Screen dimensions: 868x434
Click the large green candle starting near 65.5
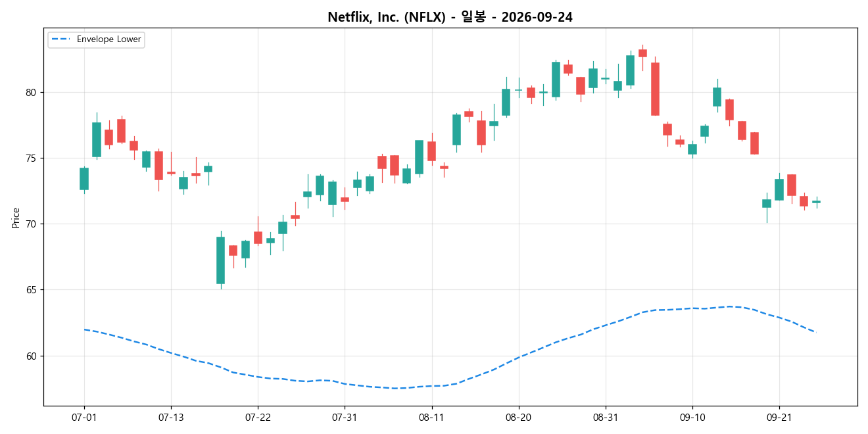pos(220,260)
